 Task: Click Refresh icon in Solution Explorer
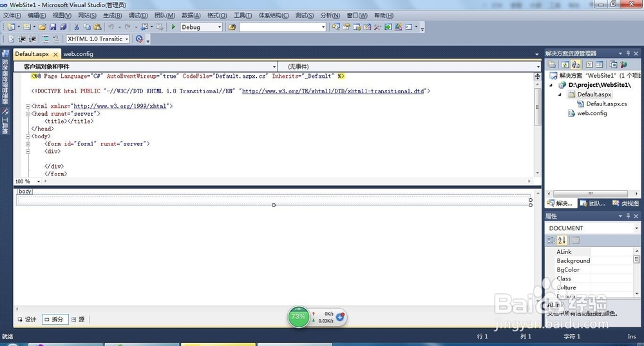click(565, 65)
